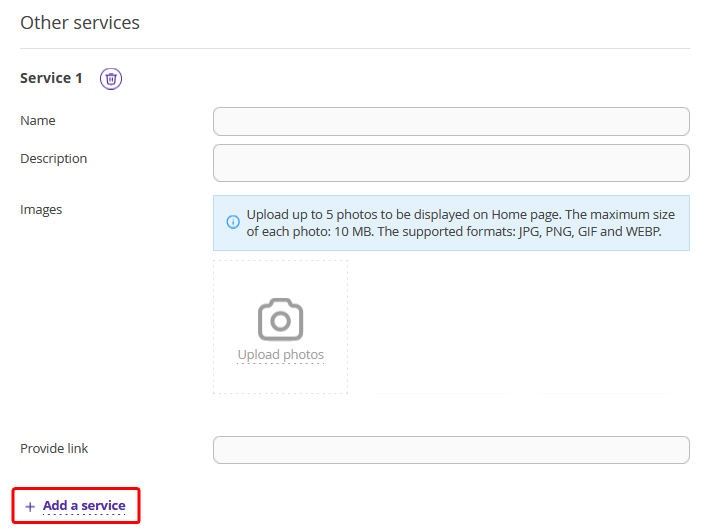Click the divider line under Other services
The width and height of the screenshot is (710, 530).
pyautogui.click(x=355, y=48)
